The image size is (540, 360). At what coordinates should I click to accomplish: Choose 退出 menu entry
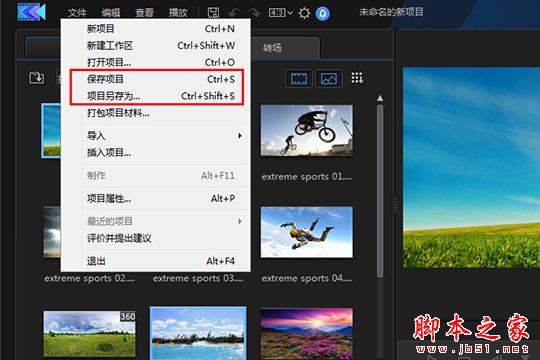(x=156, y=261)
